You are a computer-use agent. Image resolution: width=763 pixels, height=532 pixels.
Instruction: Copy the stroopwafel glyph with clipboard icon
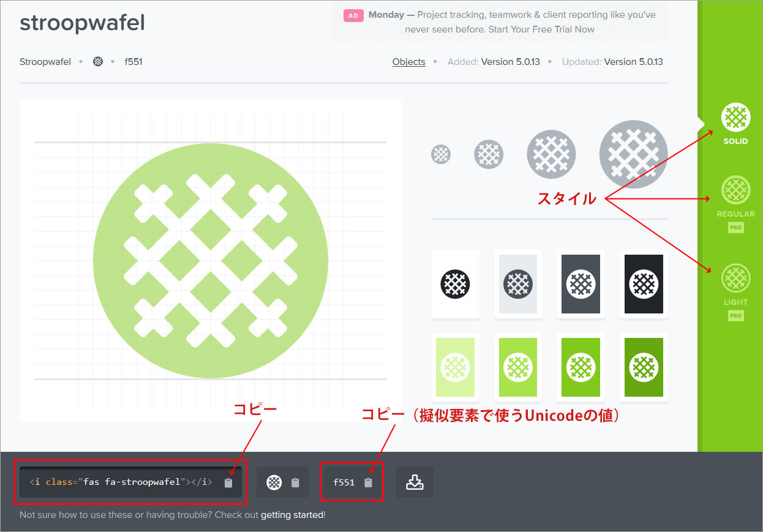(x=296, y=482)
